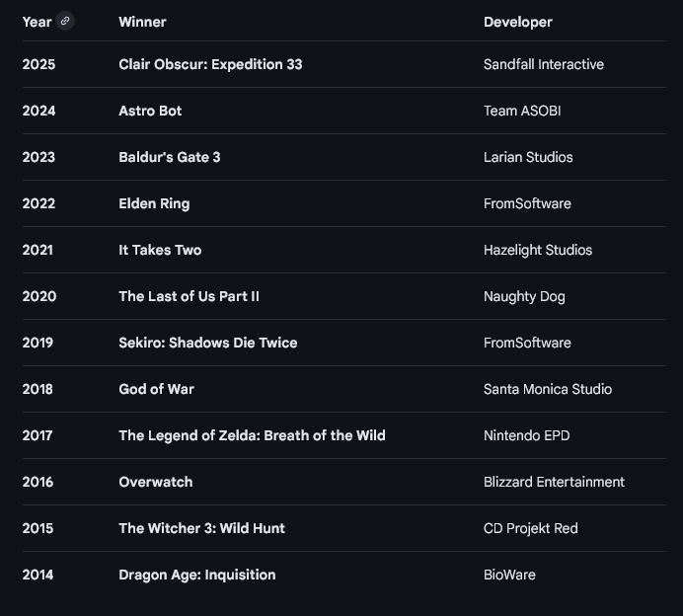The height and width of the screenshot is (616, 683).
Task: Click the link icon beside Year header
Action: 65,21
